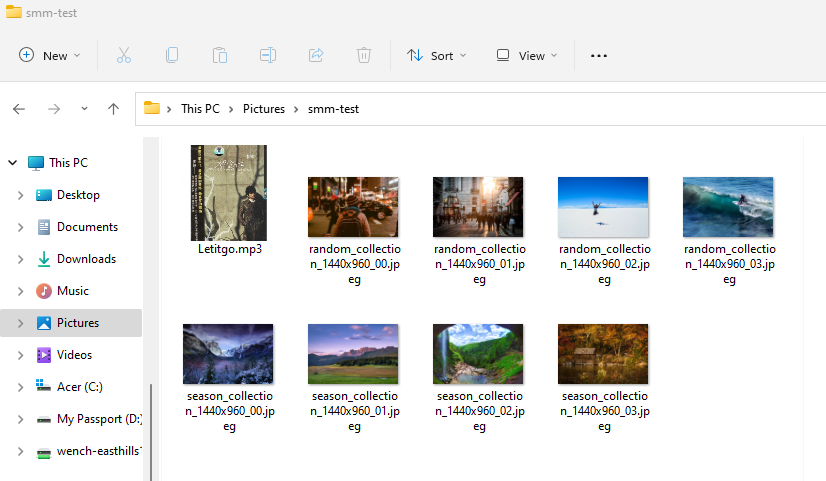This screenshot has width=826, height=481.
Task: Click the Copy icon in toolbar
Action: 172,55
